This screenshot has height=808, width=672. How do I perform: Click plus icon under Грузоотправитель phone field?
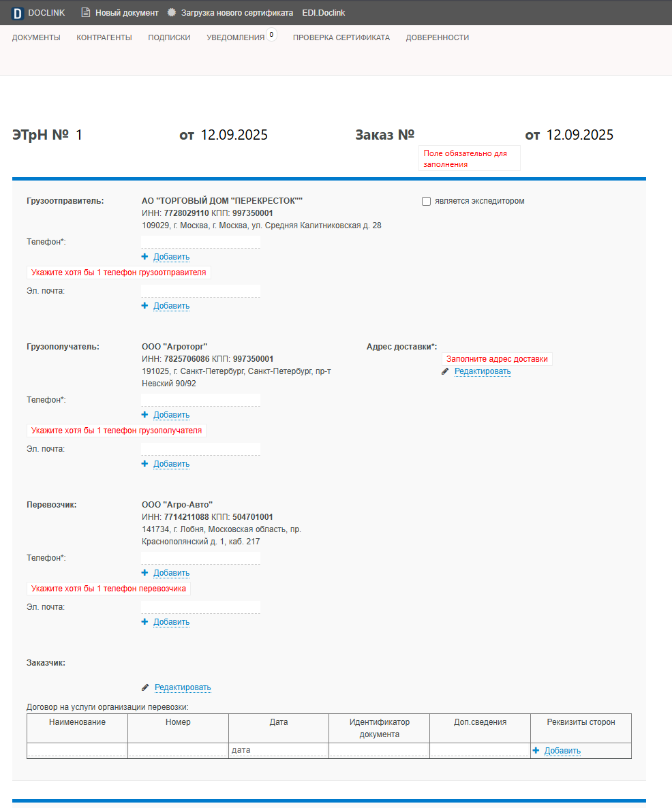click(x=144, y=257)
